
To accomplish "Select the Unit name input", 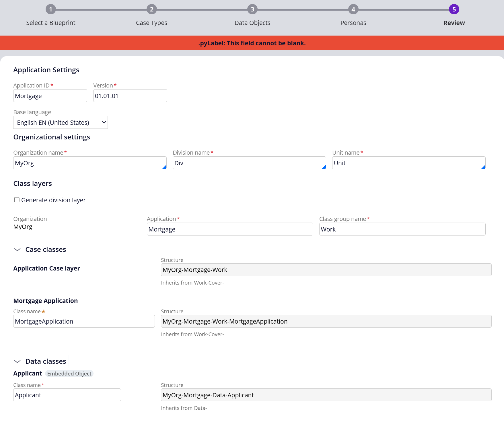I will click(408, 163).
